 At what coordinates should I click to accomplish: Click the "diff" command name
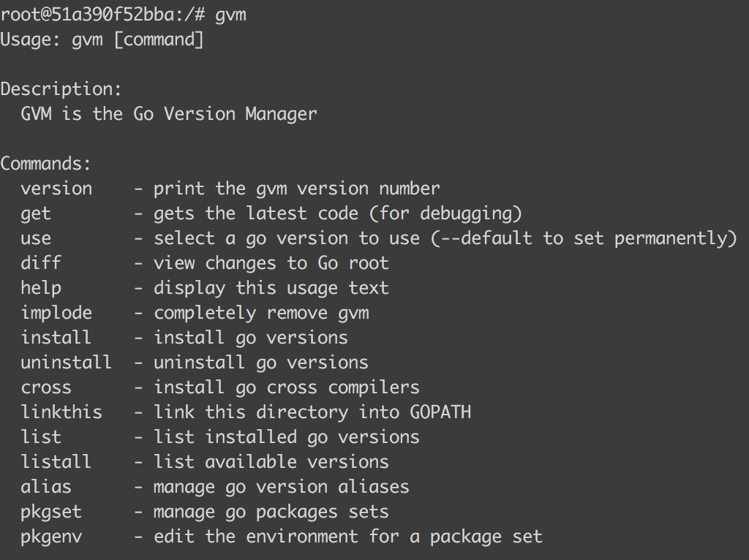[41, 263]
